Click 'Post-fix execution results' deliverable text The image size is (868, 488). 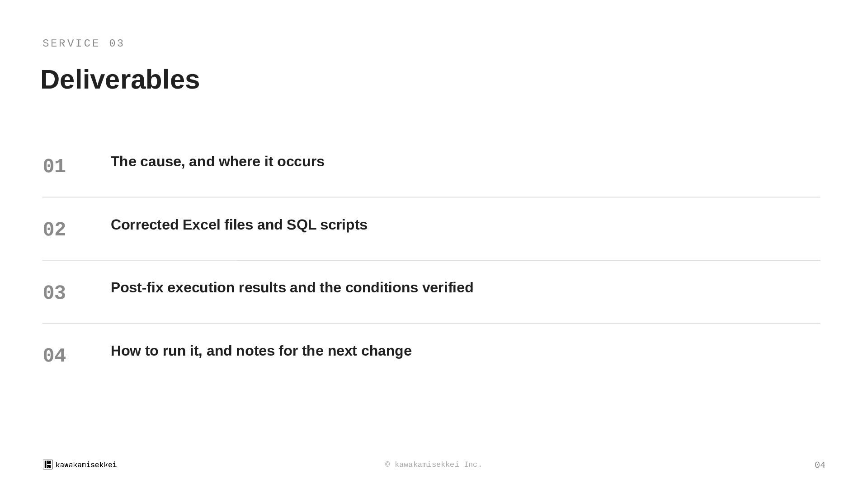coord(292,288)
